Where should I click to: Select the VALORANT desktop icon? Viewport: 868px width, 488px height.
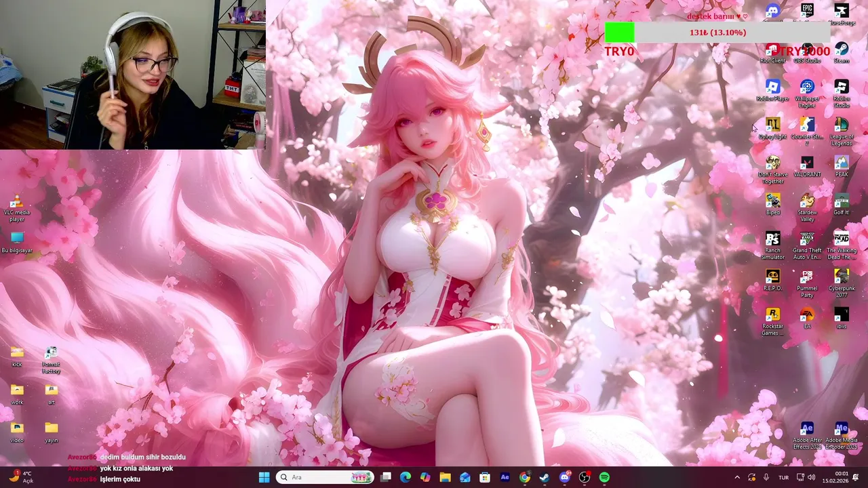(807, 167)
